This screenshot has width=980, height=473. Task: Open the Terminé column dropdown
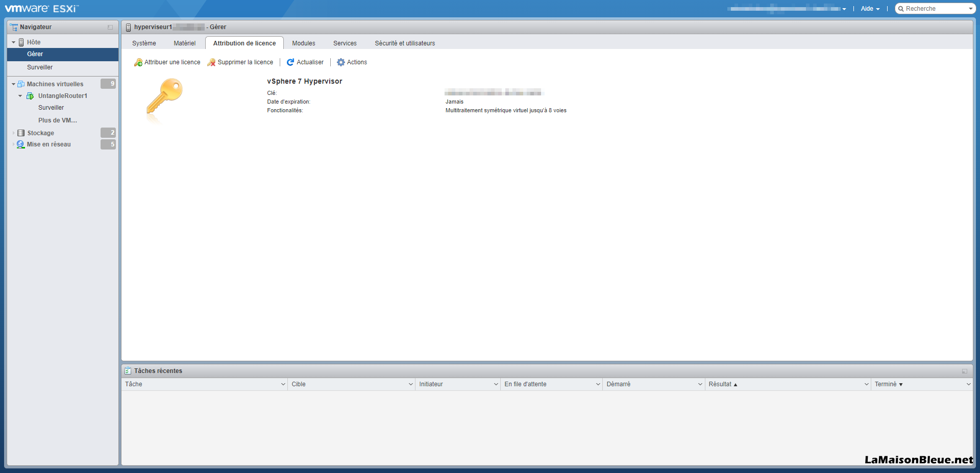pos(968,384)
